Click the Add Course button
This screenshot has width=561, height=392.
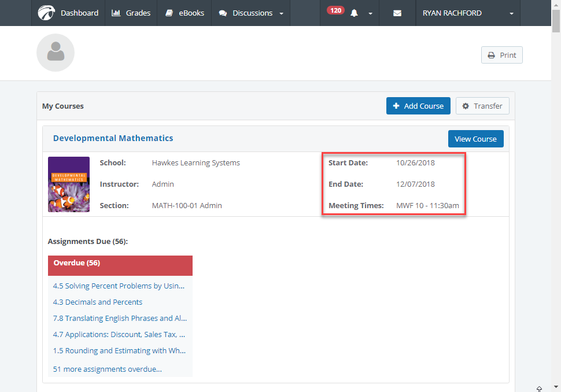point(418,106)
